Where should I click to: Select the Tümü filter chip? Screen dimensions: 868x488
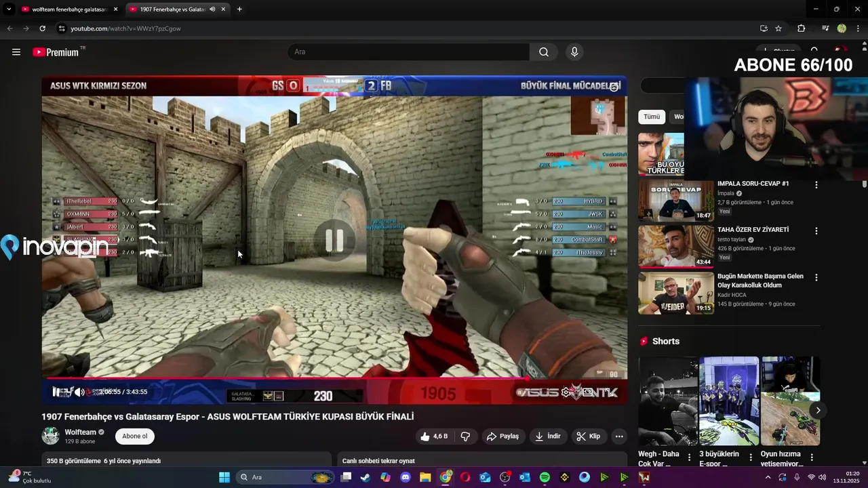[652, 117]
